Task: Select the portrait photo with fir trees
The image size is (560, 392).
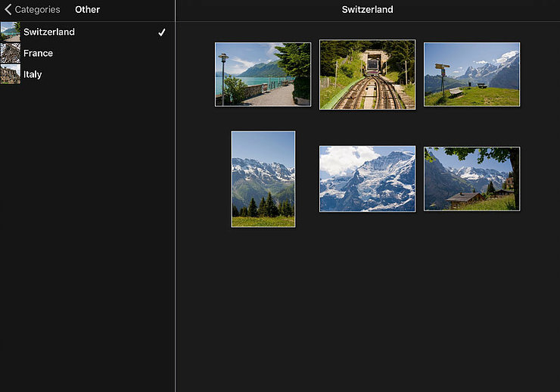Action: coord(263,179)
